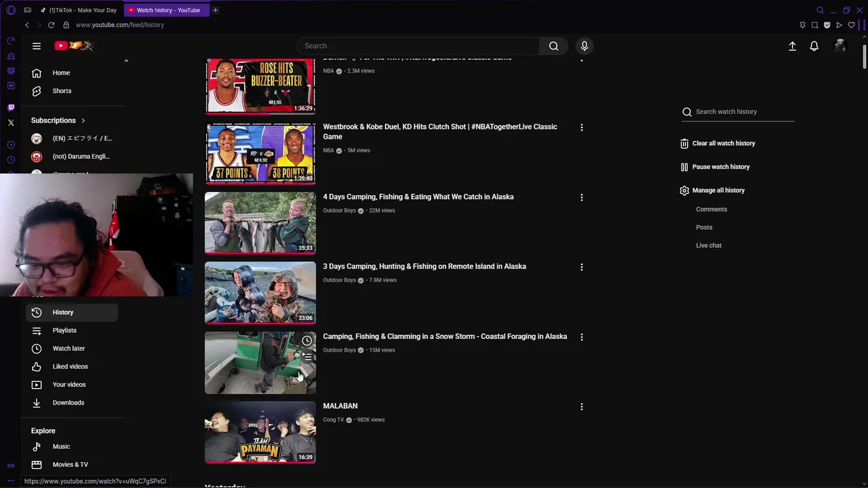This screenshot has height=488, width=868.
Task: Click the site lock security icon
Action: [66, 25]
